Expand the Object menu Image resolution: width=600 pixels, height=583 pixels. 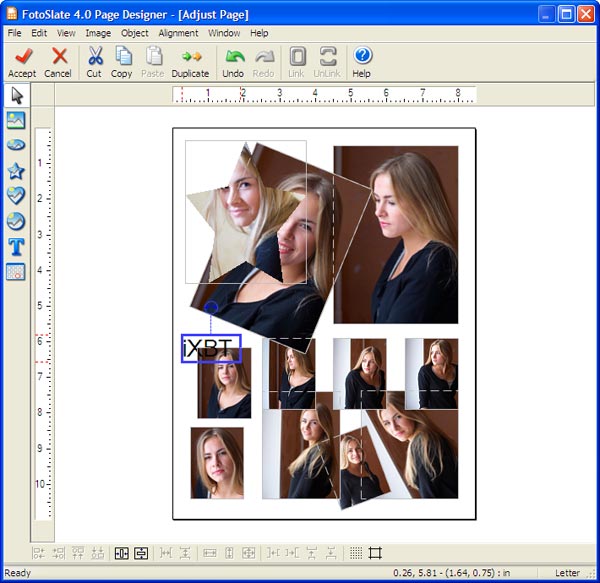coord(134,33)
